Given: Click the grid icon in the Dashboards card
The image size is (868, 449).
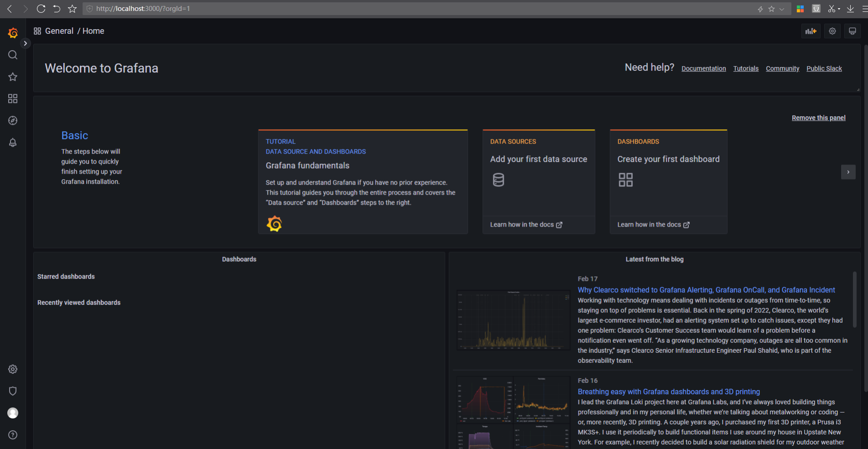Looking at the screenshot, I should click(625, 180).
